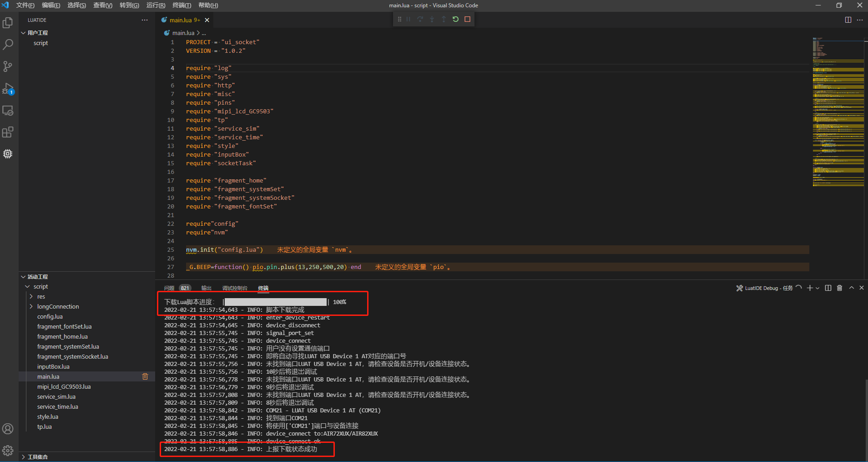Click the main.lua breadcrumb

tap(183, 33)
